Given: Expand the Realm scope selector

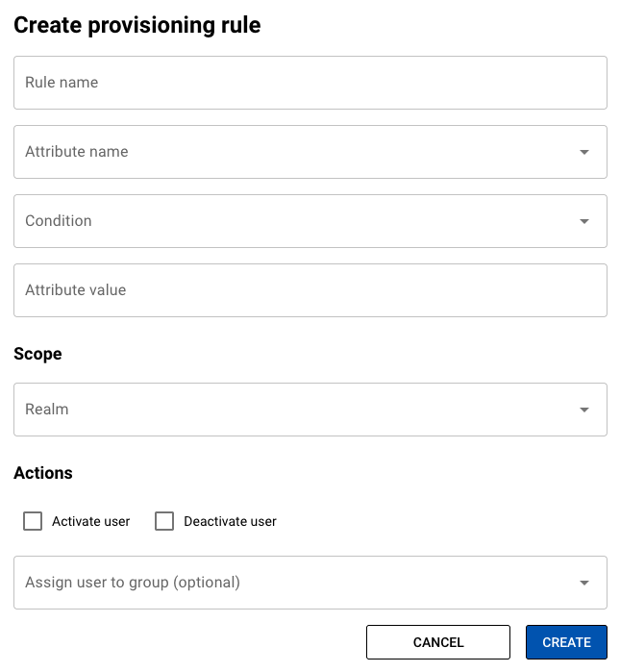Looking at the screenshot, I should (310, 410).
